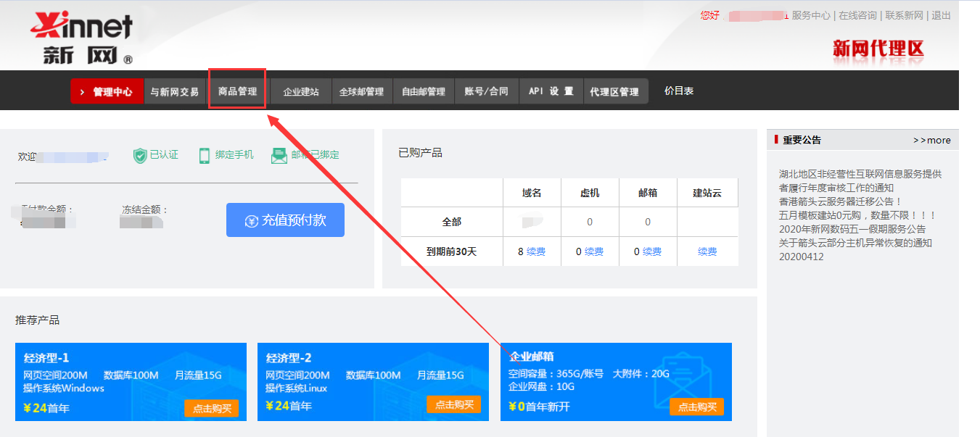Go to 全球邮管理 tab
The width and height of the screenshot is (980, 437).
[x=361, y=92]
